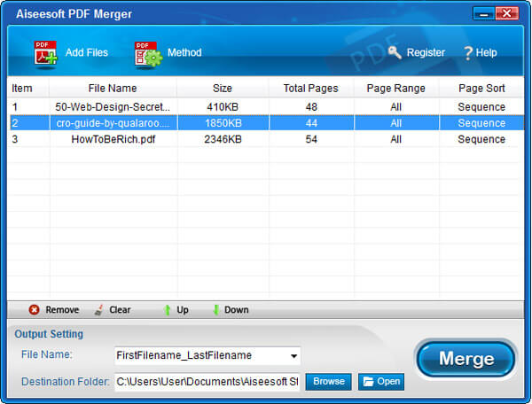532x404 pixels.
Task: Expand the output File Name dropdown arrow
Action: [293, 356]
